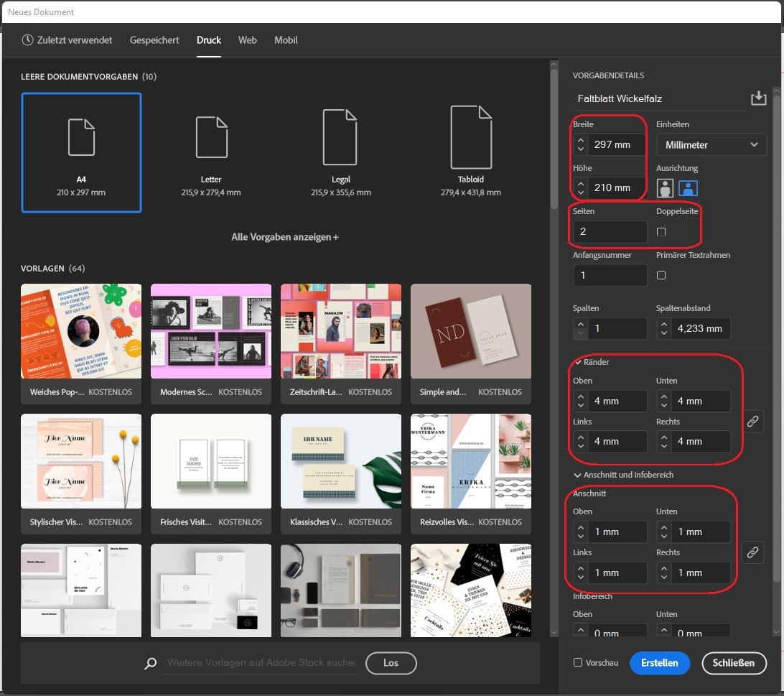Collapse the Ränder section
Viewport: 784px width, 696px height.
click(x=578, y=362)
